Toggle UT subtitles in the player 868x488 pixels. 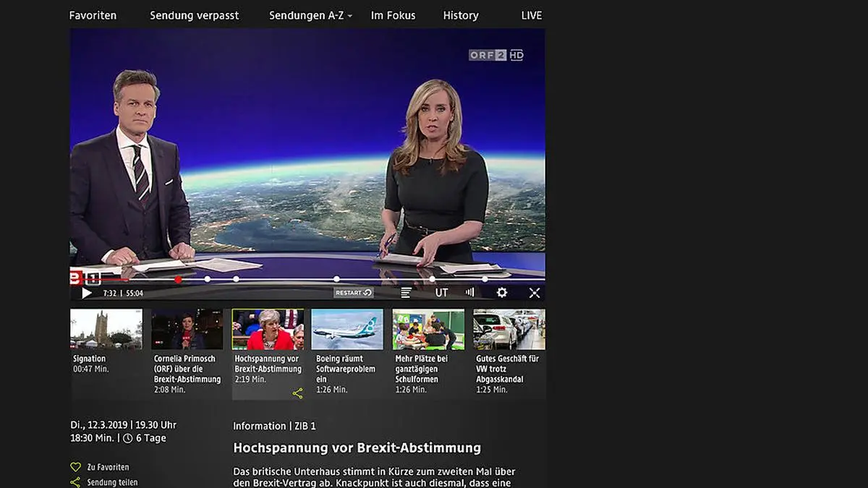click(441, 293)
